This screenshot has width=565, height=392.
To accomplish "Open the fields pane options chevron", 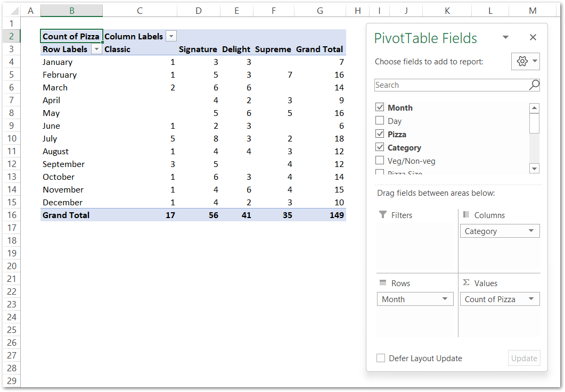I will 505,37.
